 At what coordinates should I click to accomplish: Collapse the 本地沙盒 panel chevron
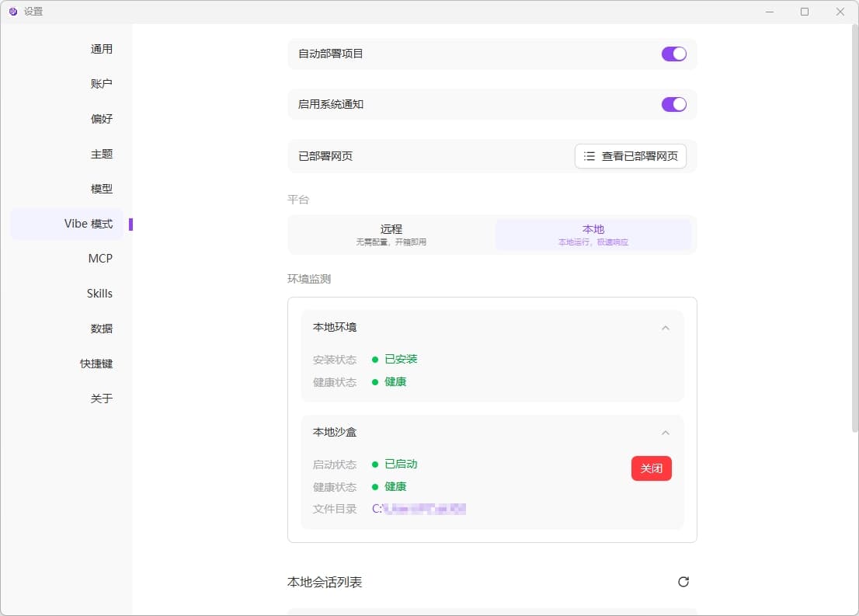click(666, 433)
